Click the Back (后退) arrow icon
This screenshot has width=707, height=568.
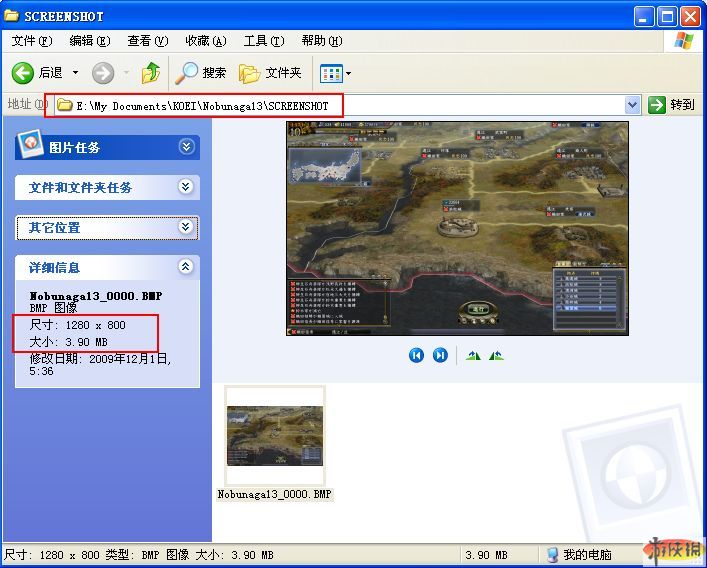click(x=23, y=73)
